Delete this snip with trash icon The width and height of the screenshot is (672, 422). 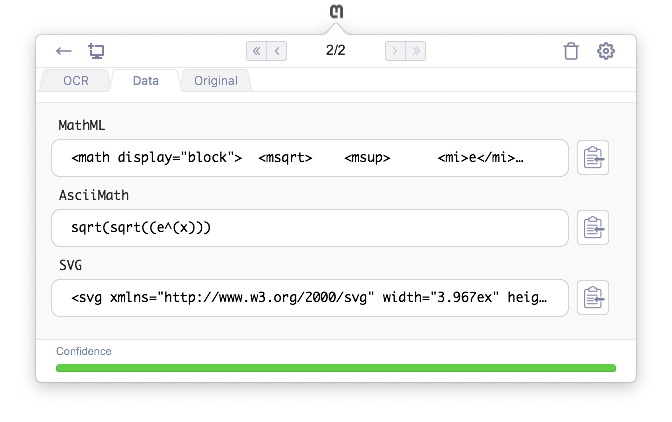point(571,51)
